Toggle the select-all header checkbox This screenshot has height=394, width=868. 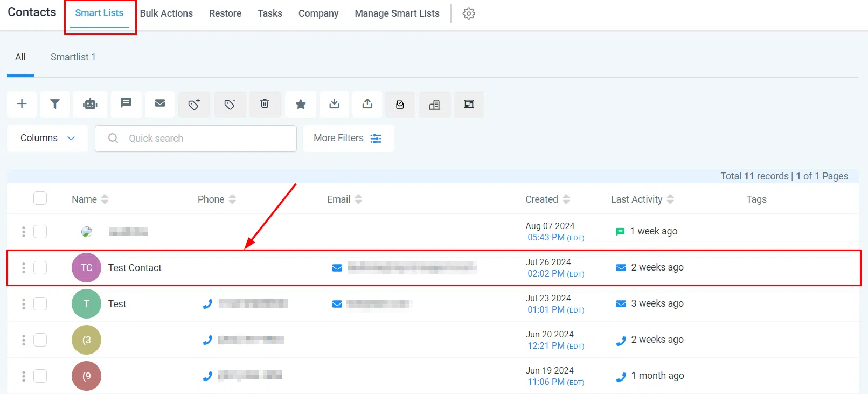40,198
